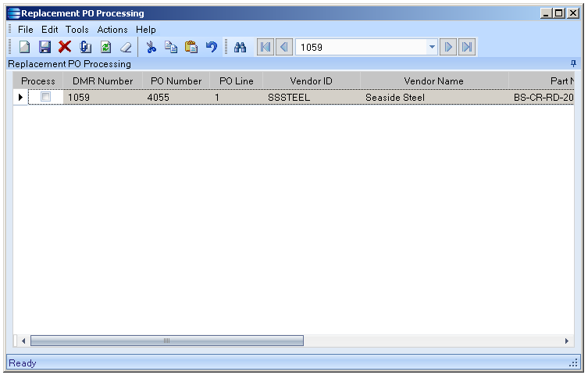Open the Help menu
The height and width of the screenshot is (375, 588).
(x=146, y=30)
